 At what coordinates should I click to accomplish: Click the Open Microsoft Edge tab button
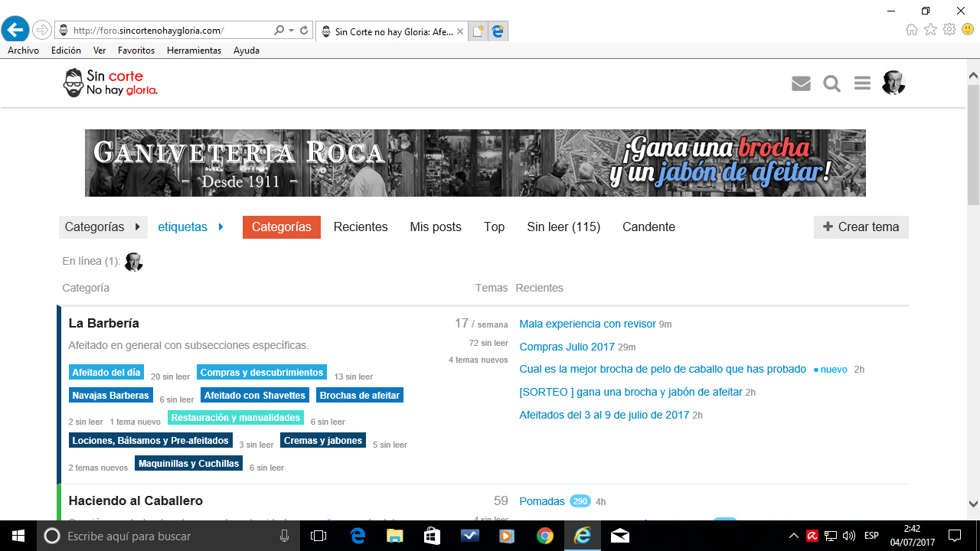(x=498, y=31)
